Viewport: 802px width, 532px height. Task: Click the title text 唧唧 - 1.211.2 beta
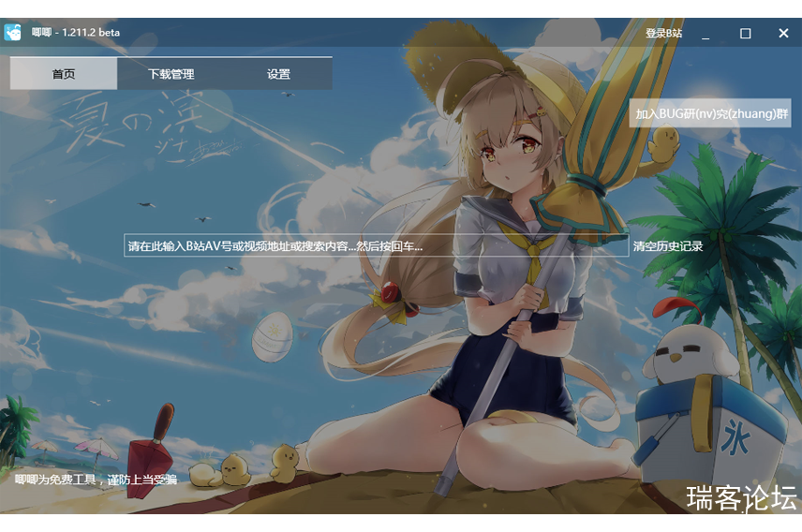point(76,32)
